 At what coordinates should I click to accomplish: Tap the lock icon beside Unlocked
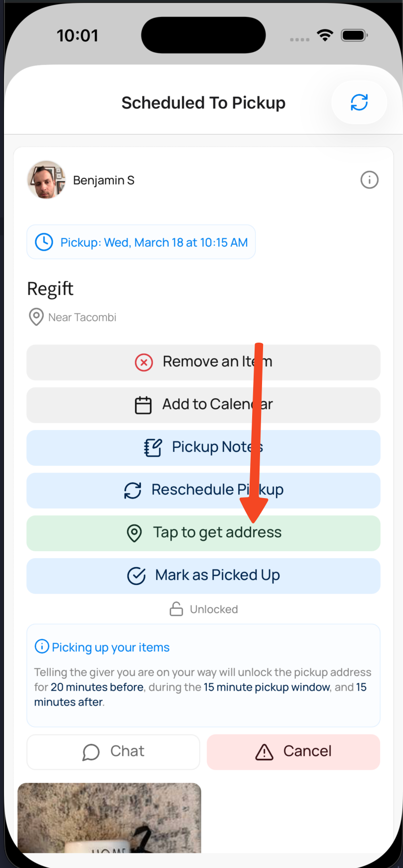click(x=176, y=609)
